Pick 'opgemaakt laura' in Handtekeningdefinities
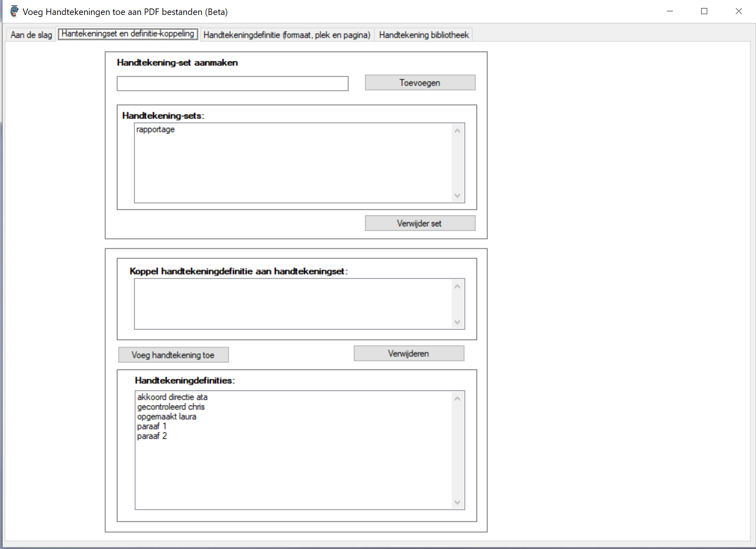 coord(167,416)
